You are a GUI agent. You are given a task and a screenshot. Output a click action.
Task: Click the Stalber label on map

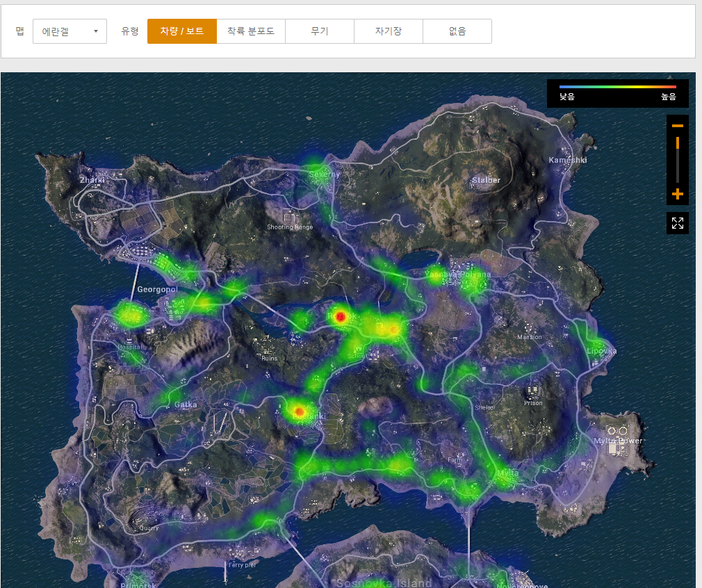point(487,180)
